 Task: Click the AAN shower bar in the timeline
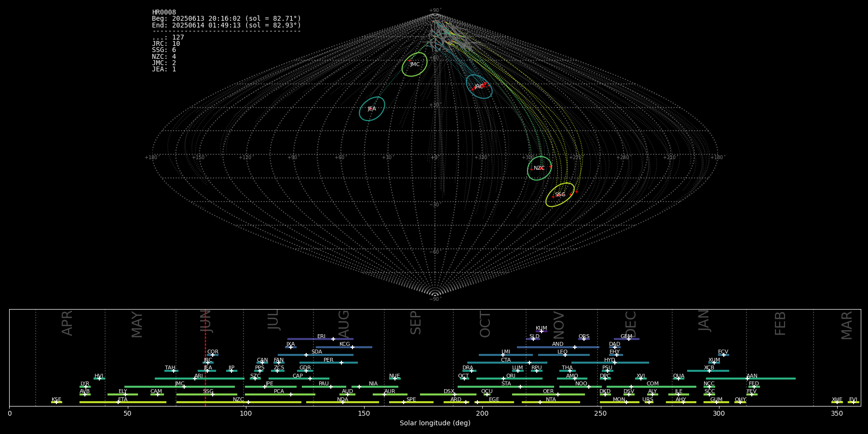point(751,379)
